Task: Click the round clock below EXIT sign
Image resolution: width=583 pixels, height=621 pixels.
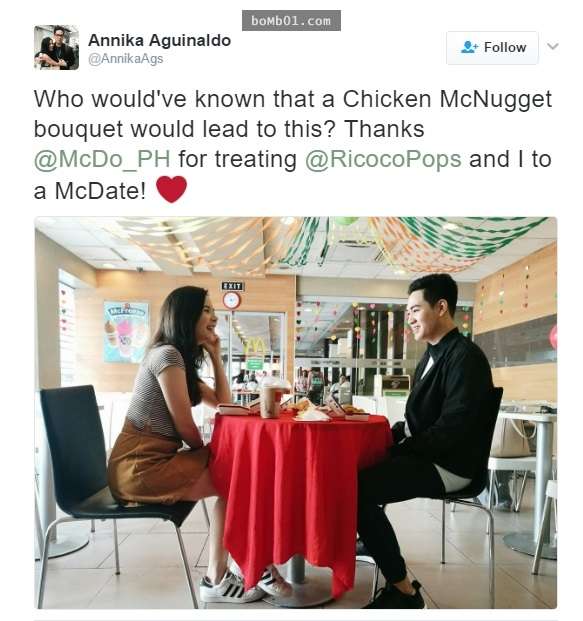Action: [x=232, y=300]
